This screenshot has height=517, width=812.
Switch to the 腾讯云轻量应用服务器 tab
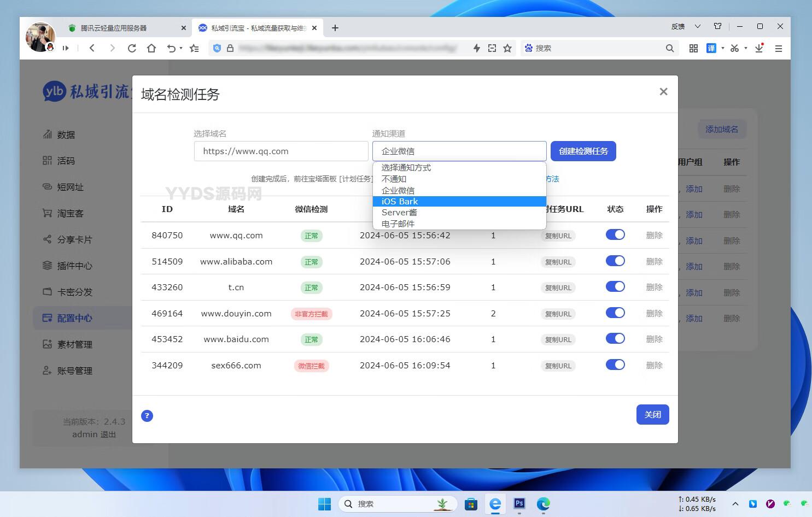click(114, 28)
